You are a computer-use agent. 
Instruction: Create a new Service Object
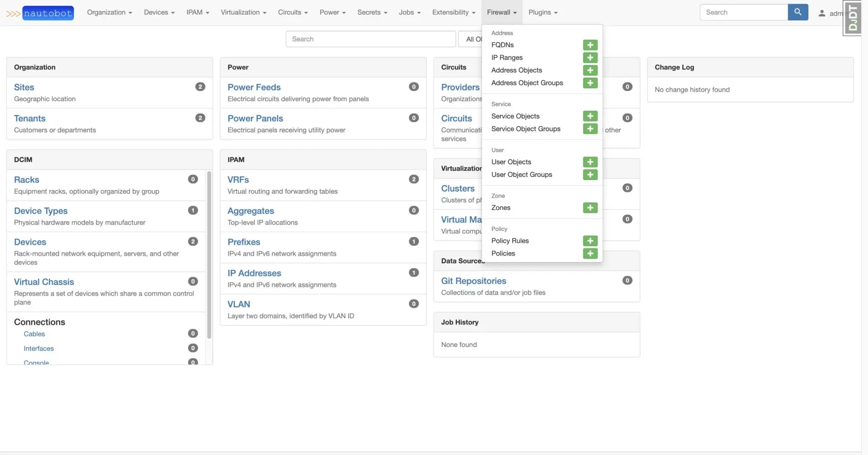[590, 116]
